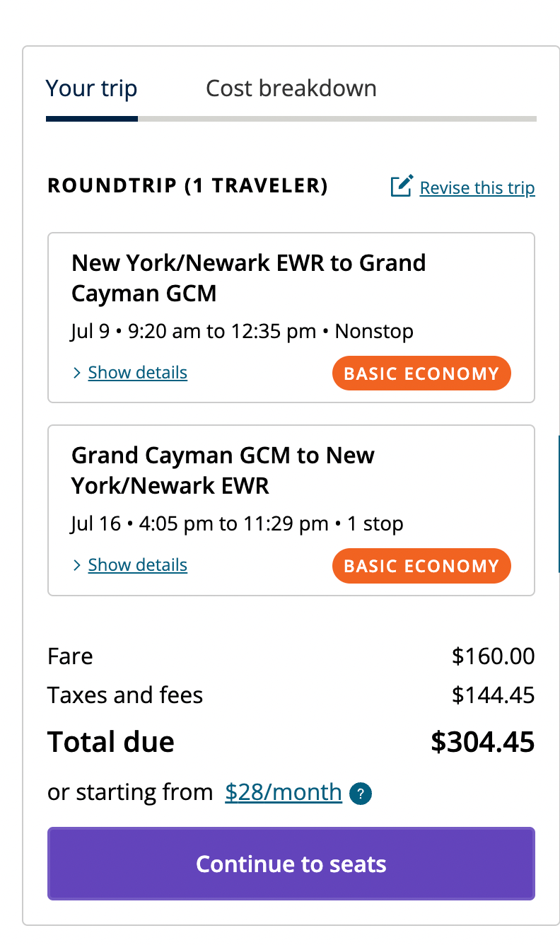
Task: Click the Basic Economy badge on the outbound flight
Action: point(421,373)
